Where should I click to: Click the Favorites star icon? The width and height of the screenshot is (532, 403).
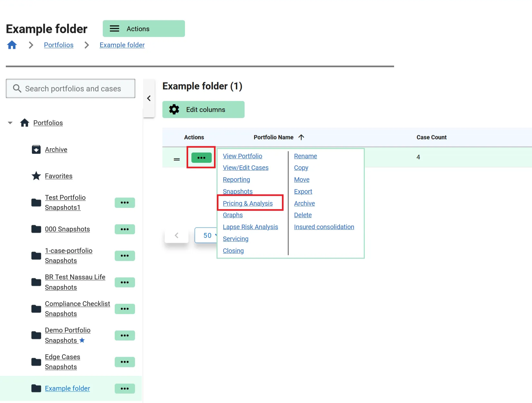36,176
